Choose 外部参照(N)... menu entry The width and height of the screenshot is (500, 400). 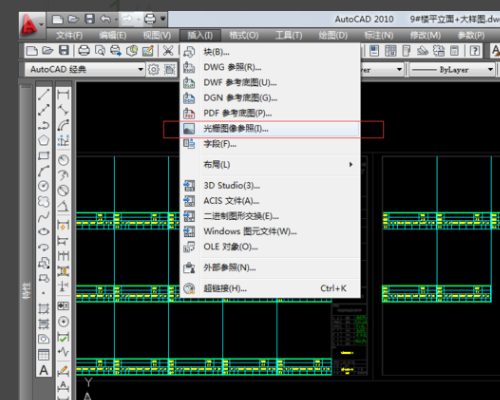tap(270, 268)
